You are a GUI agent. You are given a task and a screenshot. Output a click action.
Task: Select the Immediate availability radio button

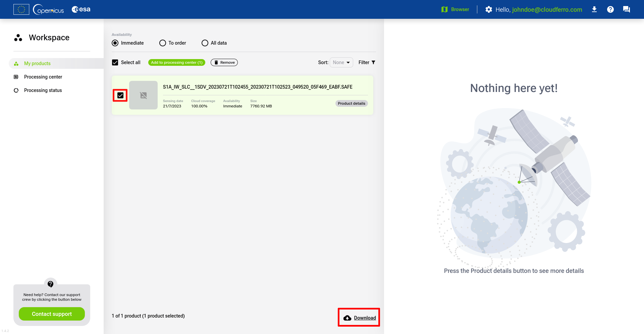[x=115, y=43]
